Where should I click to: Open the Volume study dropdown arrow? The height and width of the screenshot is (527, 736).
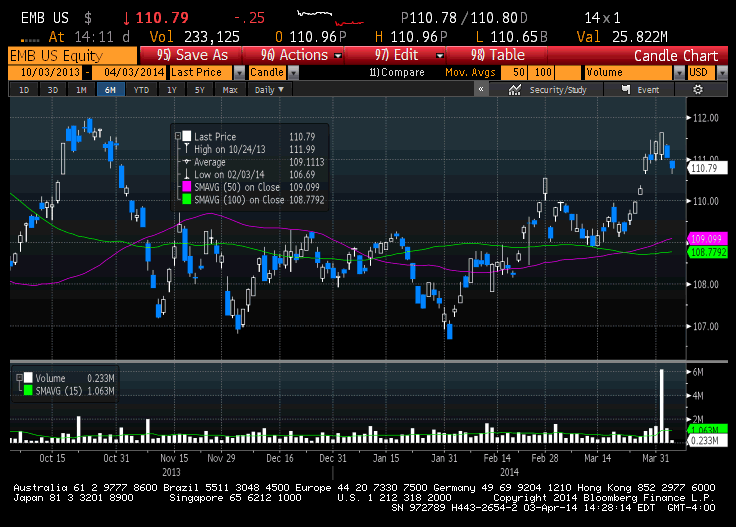[x=679, y=72]
